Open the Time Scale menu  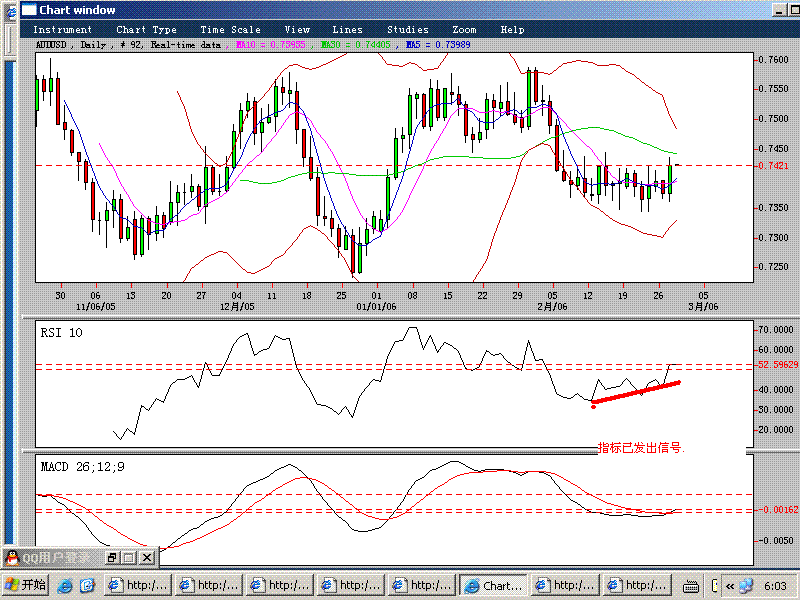pyautogui.click(x=230, y=30)
